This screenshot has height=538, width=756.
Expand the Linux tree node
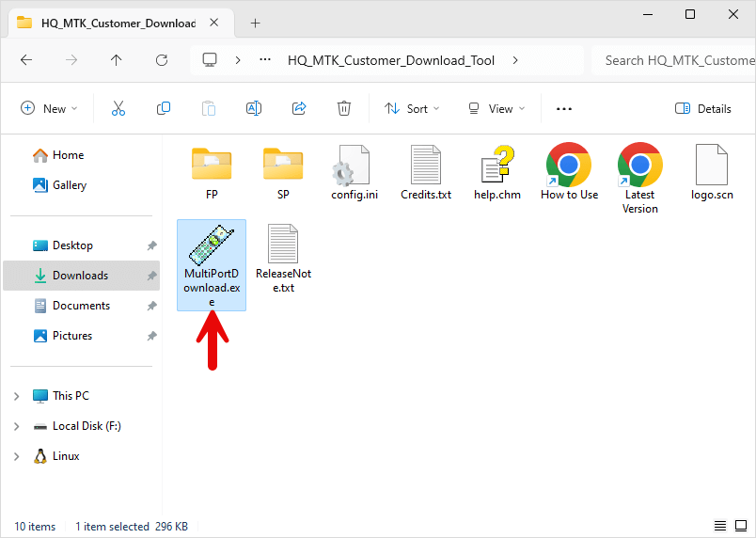(16, 456)
